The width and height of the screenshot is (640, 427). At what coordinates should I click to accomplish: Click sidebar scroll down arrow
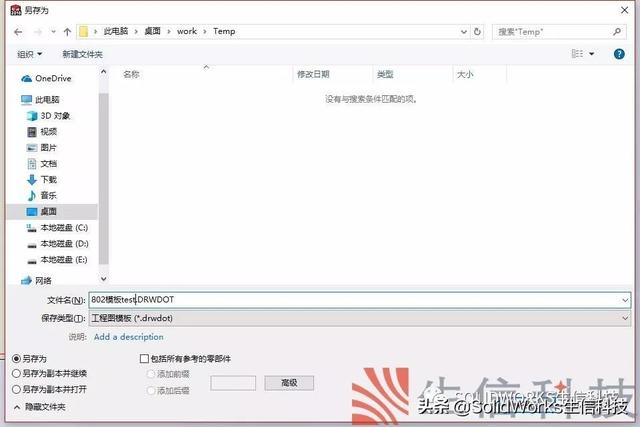click(x=104, y=279)
